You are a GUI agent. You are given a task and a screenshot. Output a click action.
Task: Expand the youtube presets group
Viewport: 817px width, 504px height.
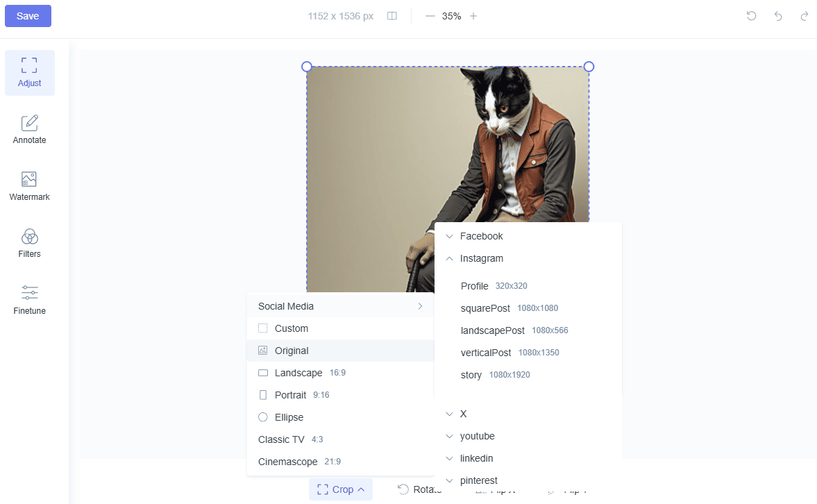528,436
